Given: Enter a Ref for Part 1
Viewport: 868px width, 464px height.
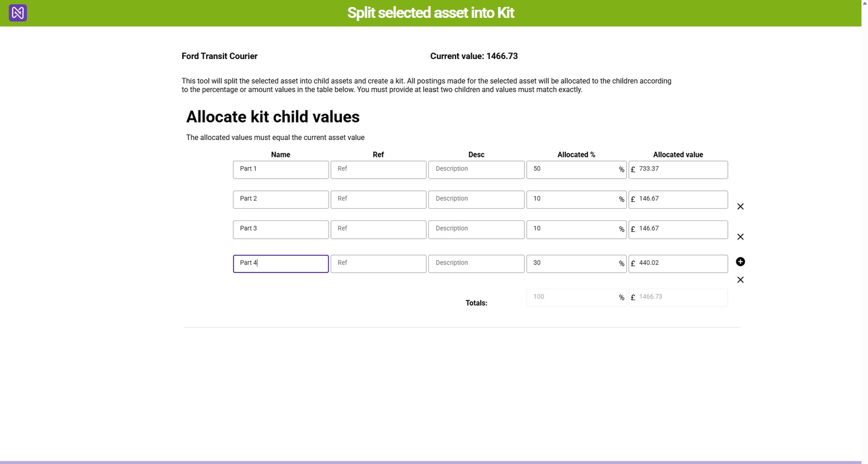Looking at the screenshot, I should tap(378, 170).
